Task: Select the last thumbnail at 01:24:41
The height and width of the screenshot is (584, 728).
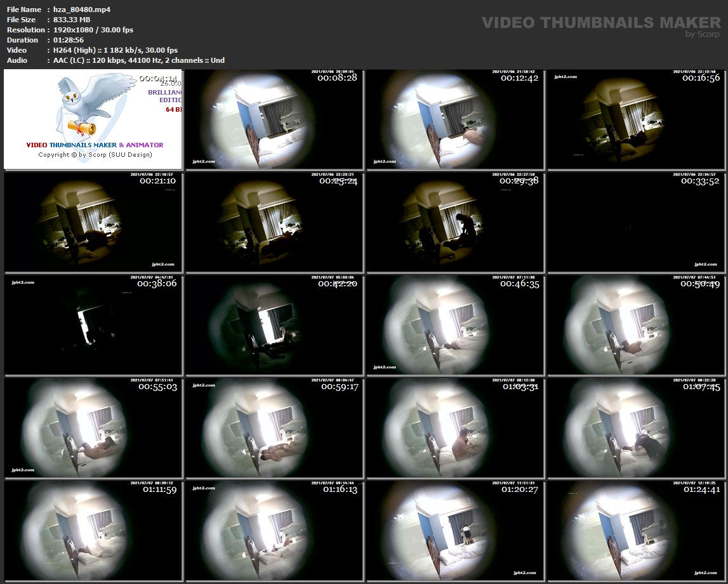Action: coord(636,531)
